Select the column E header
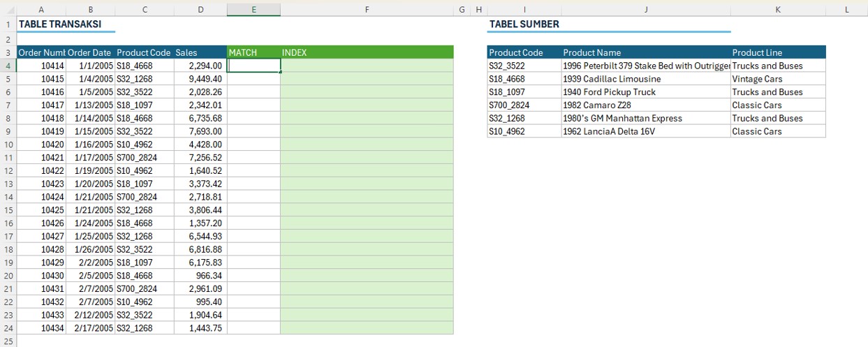The height and width of the screenshot is (347, 868). coord(253,10)
